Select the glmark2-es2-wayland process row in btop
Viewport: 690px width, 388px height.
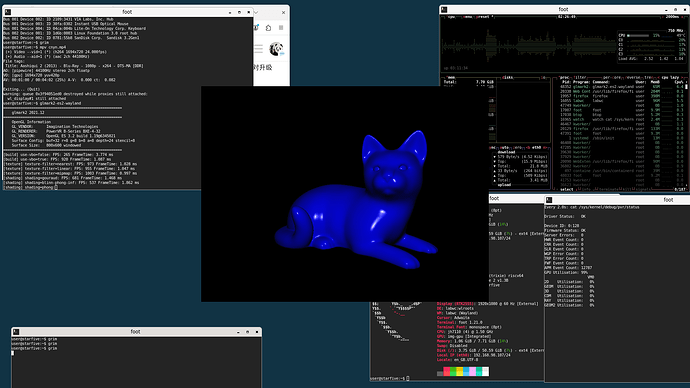point(621,87)
